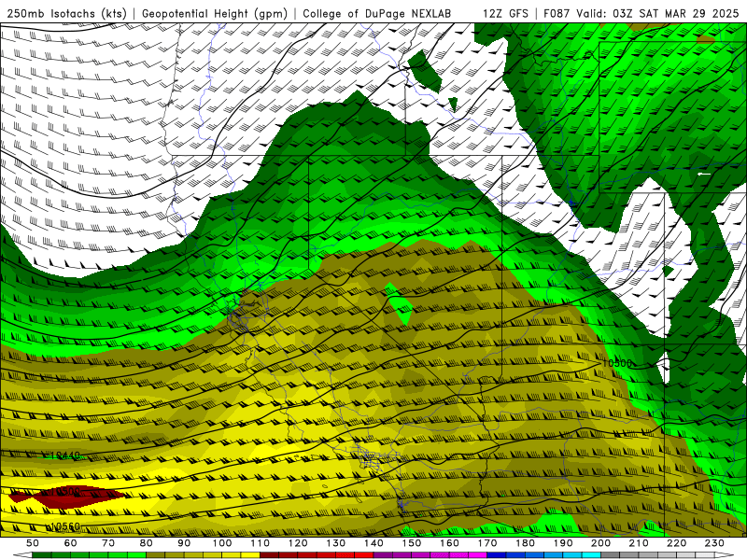747x560 pixels.
Task: Click the 180 tick label on the color scale
Action: [526, 543]
